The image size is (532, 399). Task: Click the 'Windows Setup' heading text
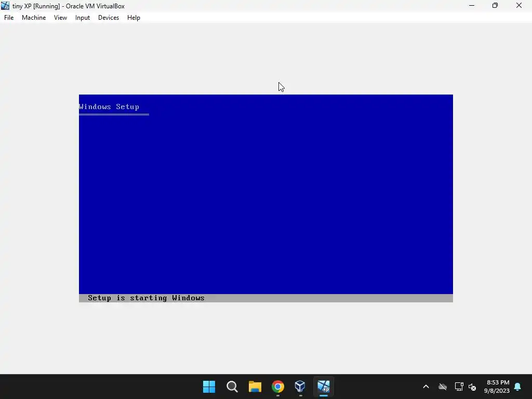tap(109, 107)
